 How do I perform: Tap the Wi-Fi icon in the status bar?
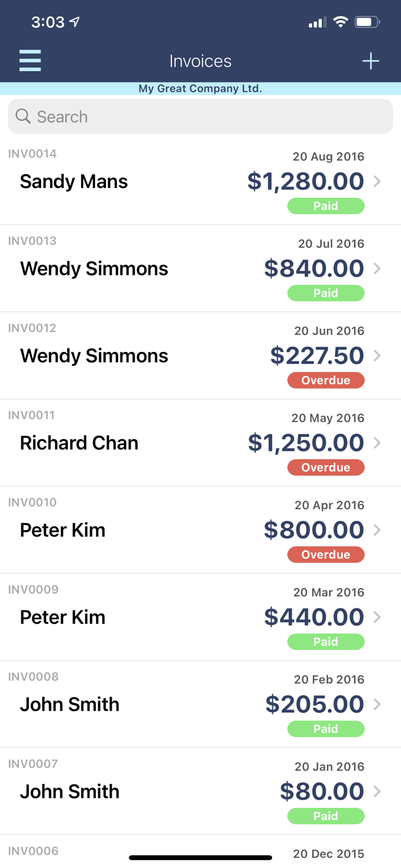click(340, 22)
